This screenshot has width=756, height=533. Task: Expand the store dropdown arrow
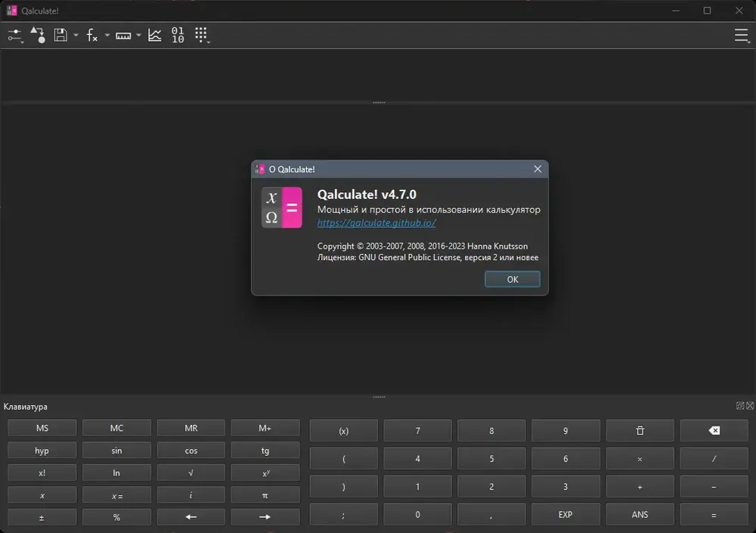tap(76, 36)
